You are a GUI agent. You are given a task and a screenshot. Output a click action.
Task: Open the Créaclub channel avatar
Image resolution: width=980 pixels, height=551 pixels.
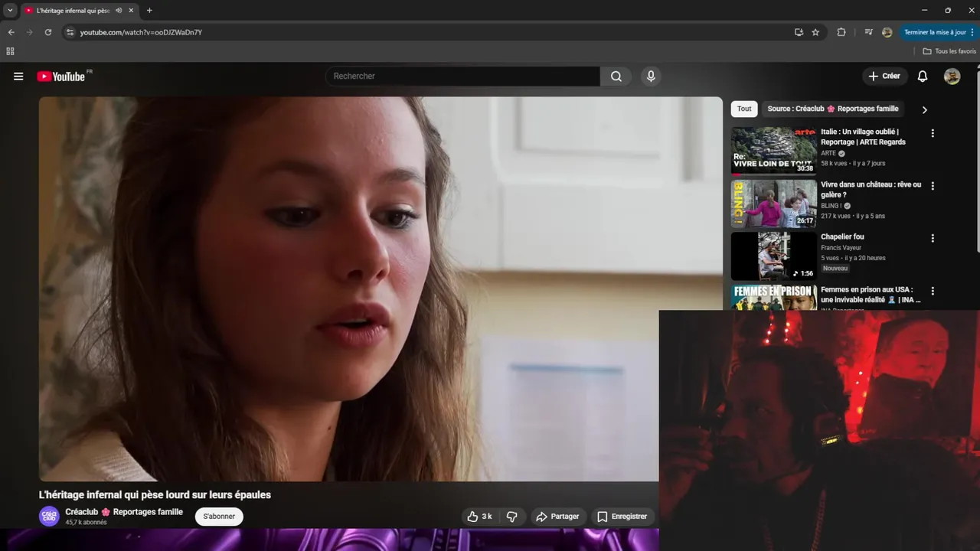coord(49,516)
